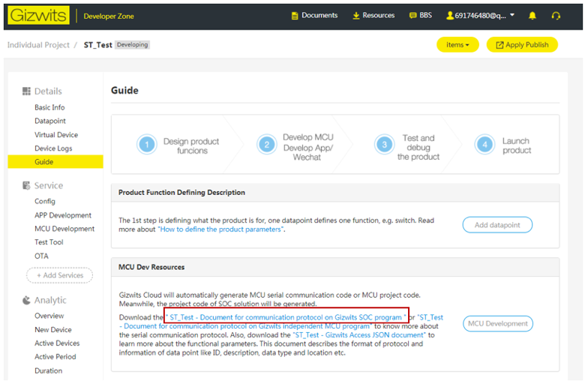Click step 1 Design product functions
Screen dimensions: 588x384
[180, 145]
